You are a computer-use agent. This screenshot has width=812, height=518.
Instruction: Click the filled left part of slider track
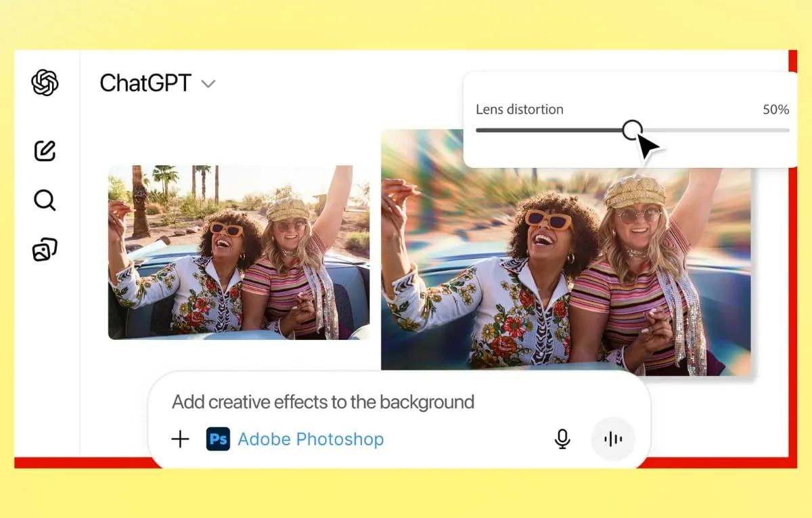tap(548, 130)
